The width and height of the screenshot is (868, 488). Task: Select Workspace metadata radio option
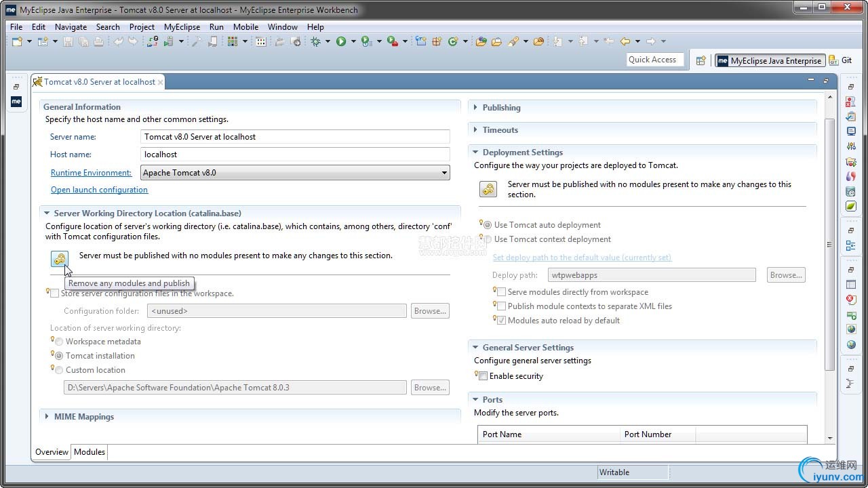click(x=59, y=342)
